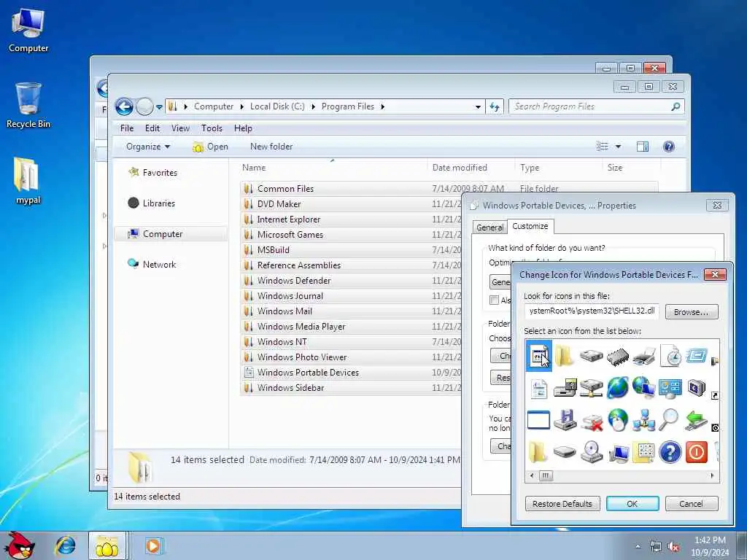Image resolution: width=747 pixels, height=560 pixels.
Task: Pick the disconnected drive icon with red X
Action: [x=592, y=421]
